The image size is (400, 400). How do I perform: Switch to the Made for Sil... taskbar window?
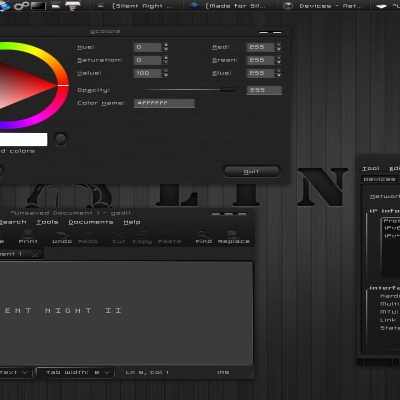tap(230, 6)
